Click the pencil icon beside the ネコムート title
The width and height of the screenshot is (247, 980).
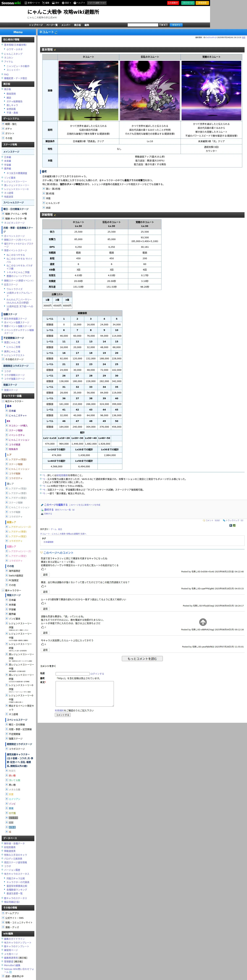click(x=56, y=32)
